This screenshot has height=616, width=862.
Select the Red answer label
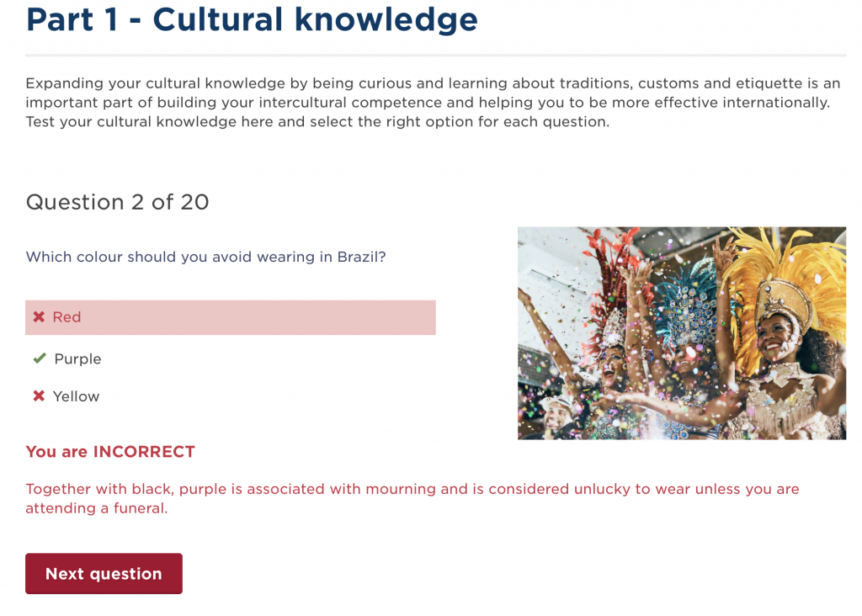tap(67, 317)
